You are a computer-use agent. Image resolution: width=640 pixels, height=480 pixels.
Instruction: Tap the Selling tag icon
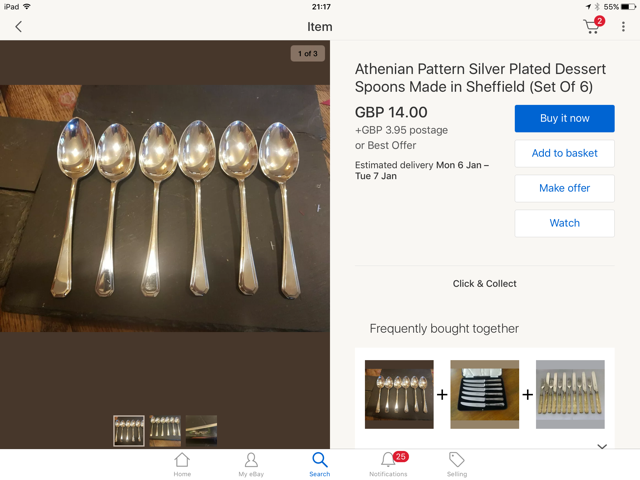click(456, 464)
